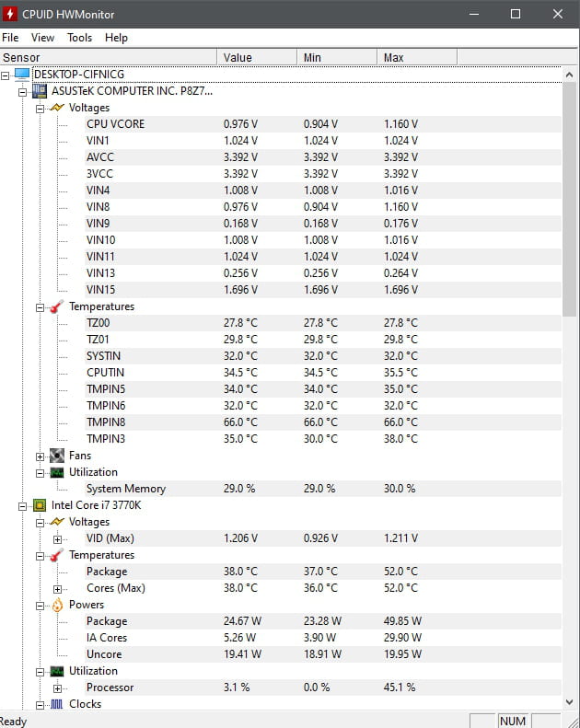Click the Powers flame icon
The image size is (580, 728).
[x=57, y=605]
